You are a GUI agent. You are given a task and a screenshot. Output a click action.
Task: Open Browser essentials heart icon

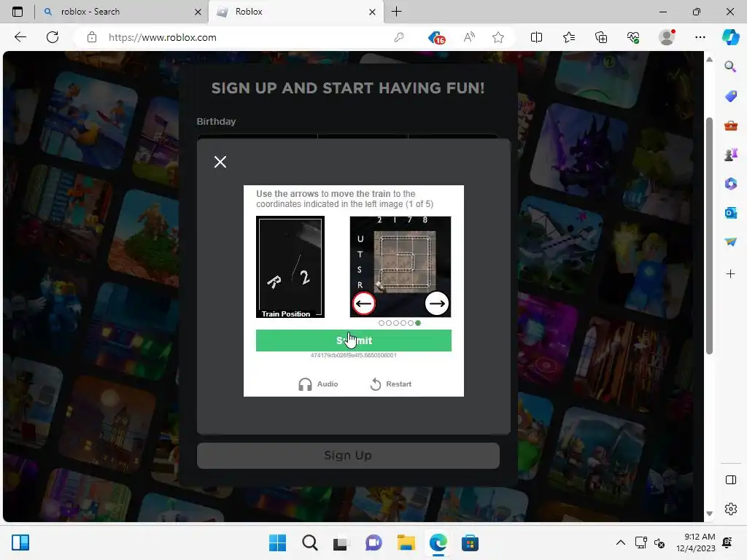point(633,37)
